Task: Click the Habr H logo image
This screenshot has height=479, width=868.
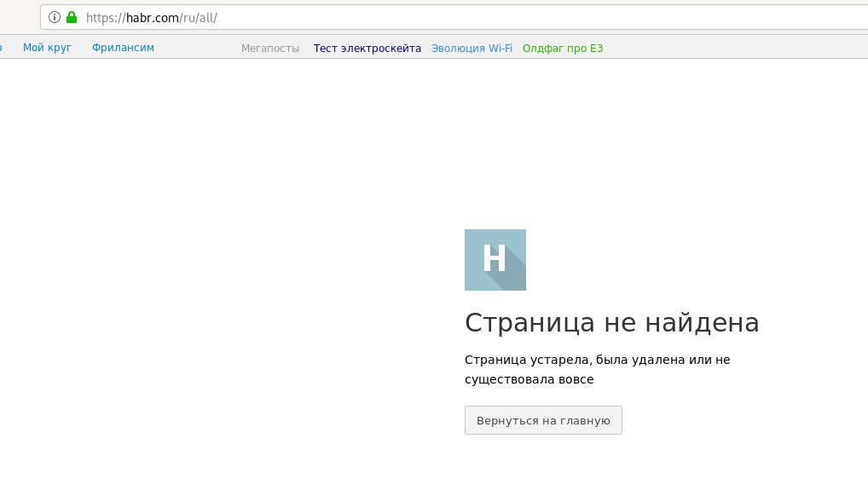Action: pos(495,260)
